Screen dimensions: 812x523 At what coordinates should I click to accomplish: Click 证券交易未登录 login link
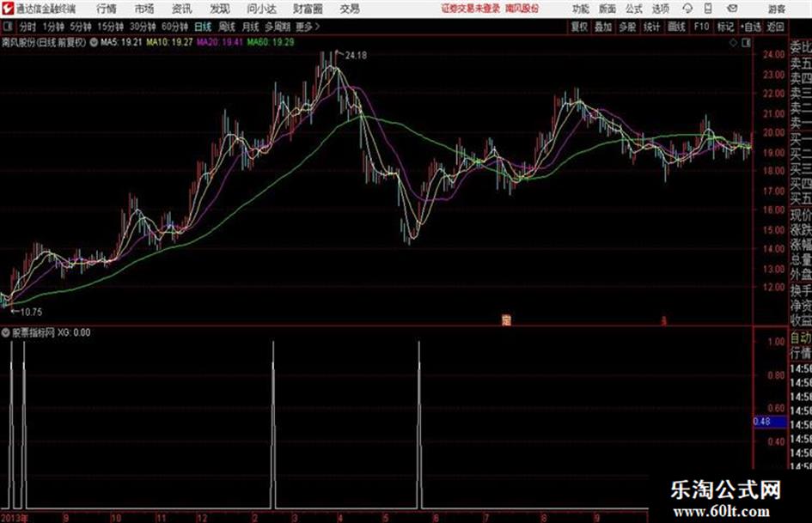coord(471,9)
